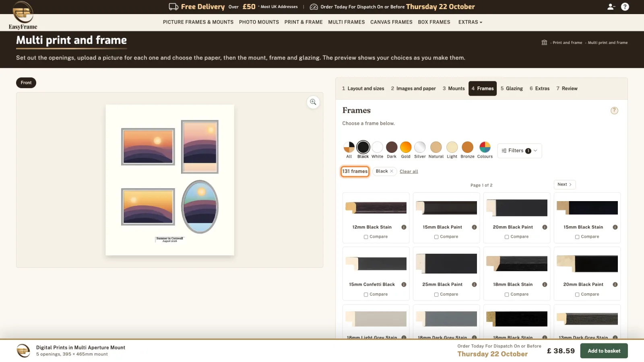Switch to step 2 Images and paper
The height and width of the screenshot is (362, 644).
tap(413, 88)
